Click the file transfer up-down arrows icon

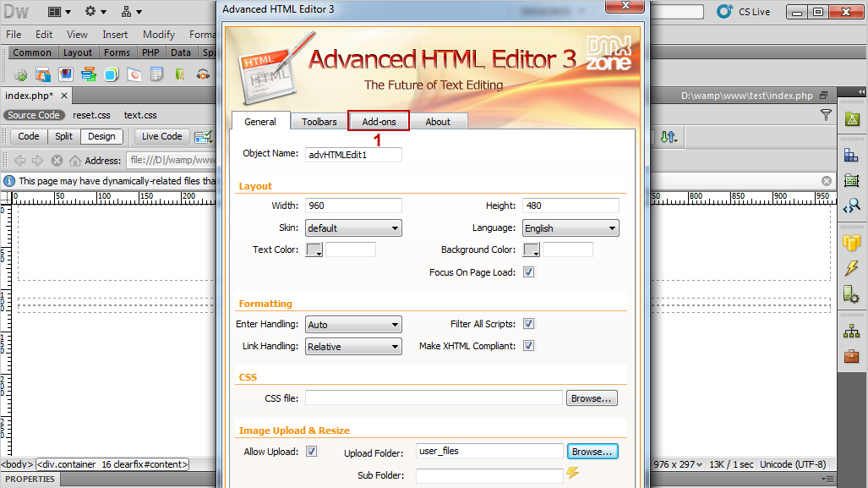669,137
